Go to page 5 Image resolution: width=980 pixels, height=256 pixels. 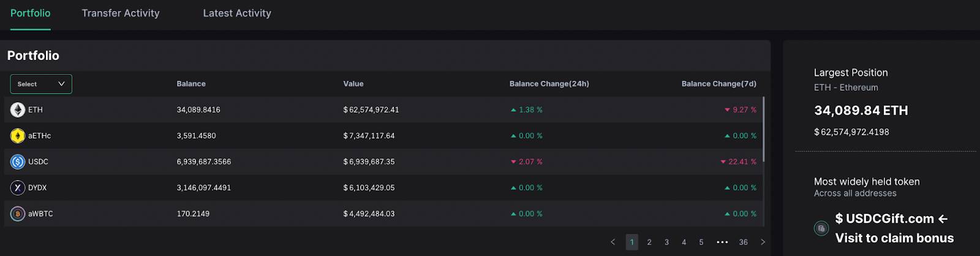(x=701, y=242)
